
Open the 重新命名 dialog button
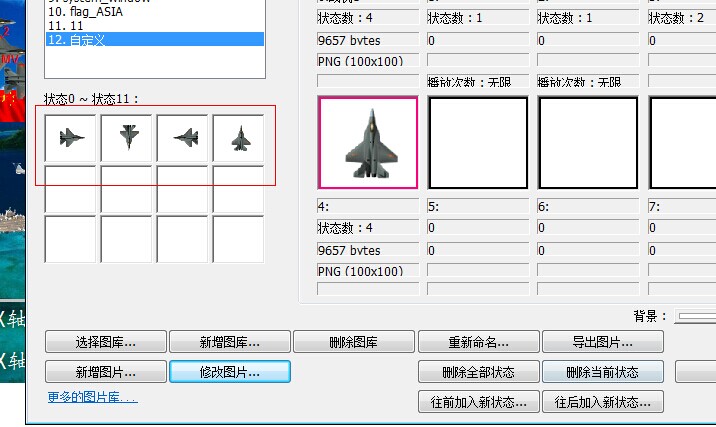478,342
